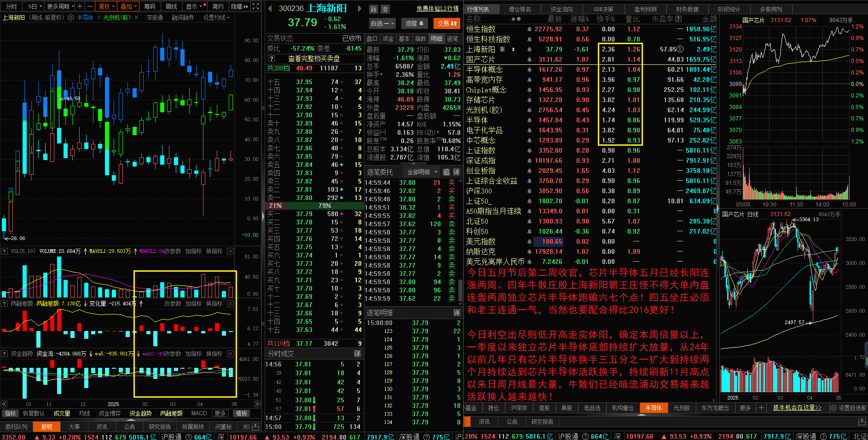Toggle 简约 simplified view
Screen dimensions: 868x440
[x=218, y=6]
